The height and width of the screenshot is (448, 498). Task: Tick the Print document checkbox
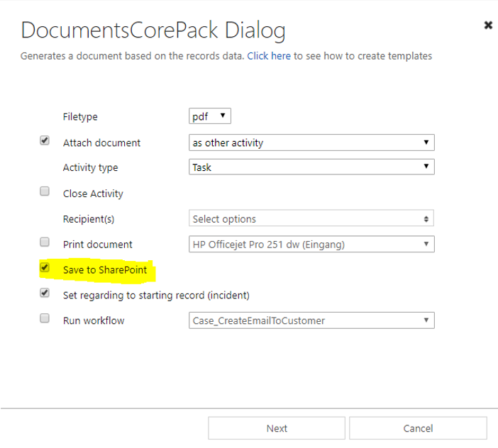[45, 242]
